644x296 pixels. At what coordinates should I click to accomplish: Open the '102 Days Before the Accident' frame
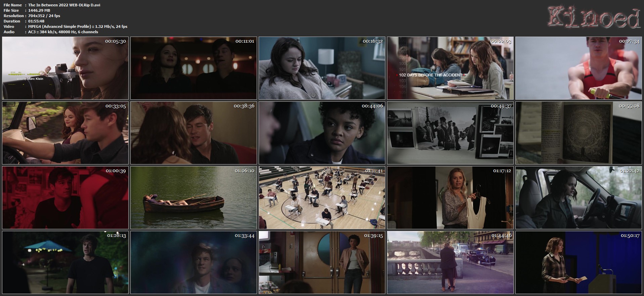tap(450, 68)
